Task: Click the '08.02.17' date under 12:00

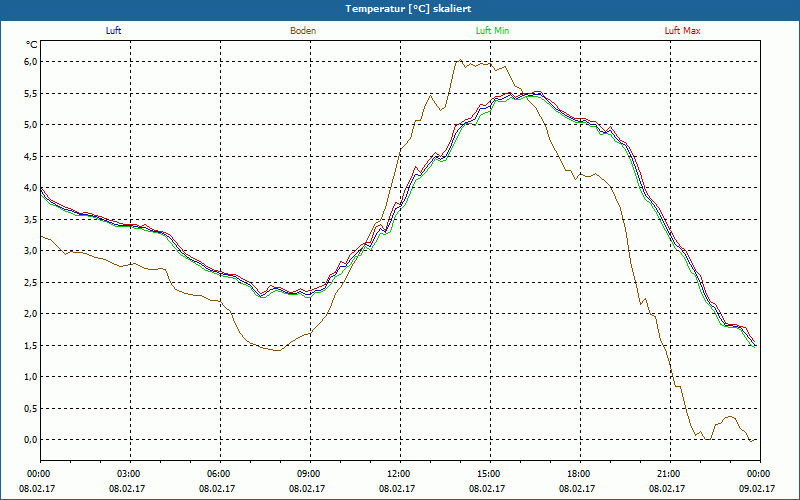Action: coord(397,488)
